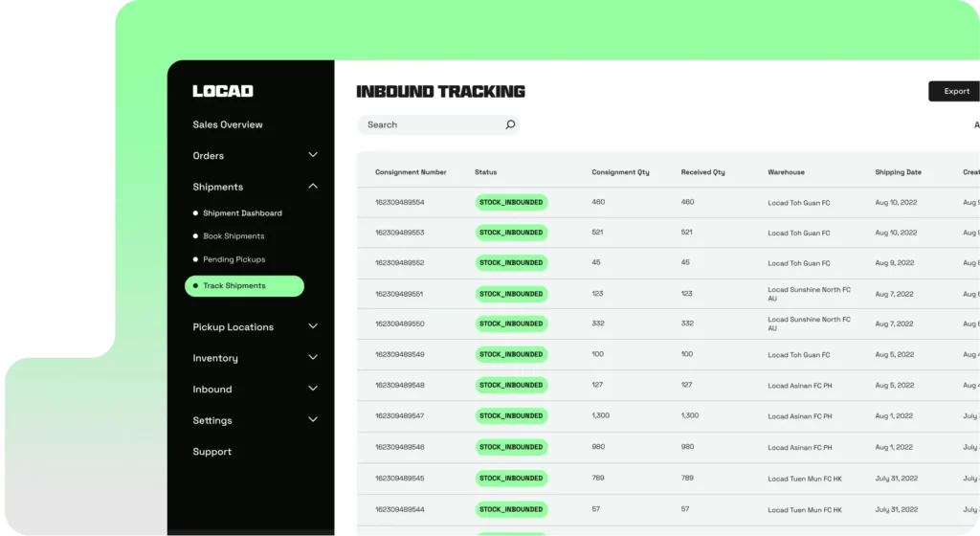This screenshot has height=536, width=980.
Task: Click the LOCAD logo
Action: pos(222,91)
